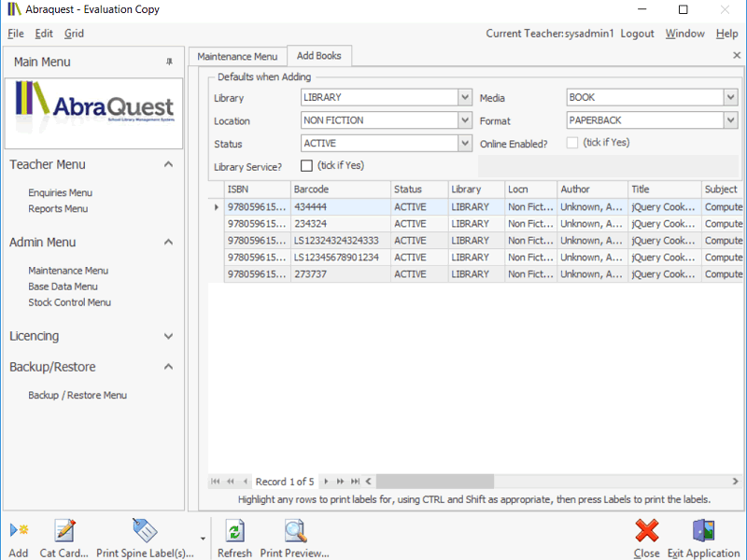Open the Library dropdown
Image resolution: width=747 pixels, height=560 pixels.
coord(465,97)
